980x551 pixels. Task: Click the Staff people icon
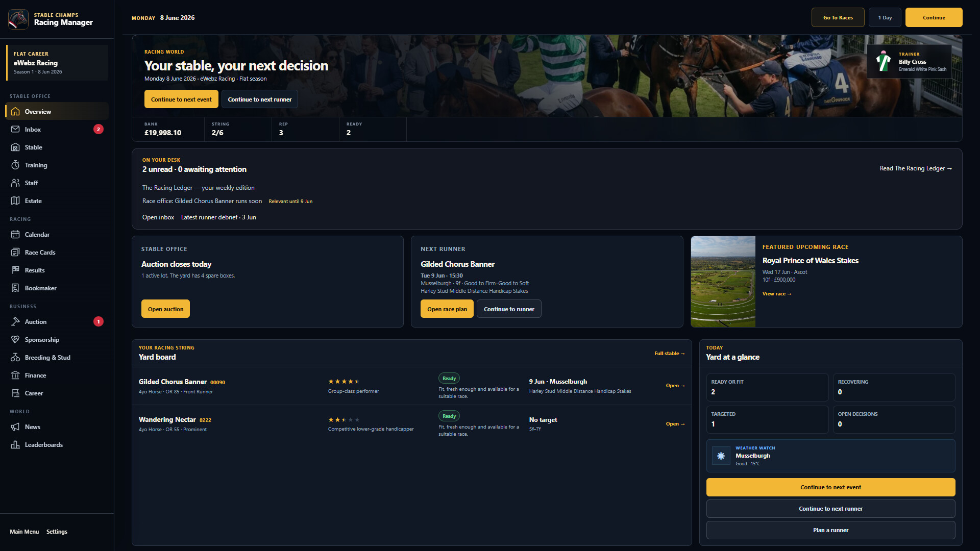pos(15,183)
